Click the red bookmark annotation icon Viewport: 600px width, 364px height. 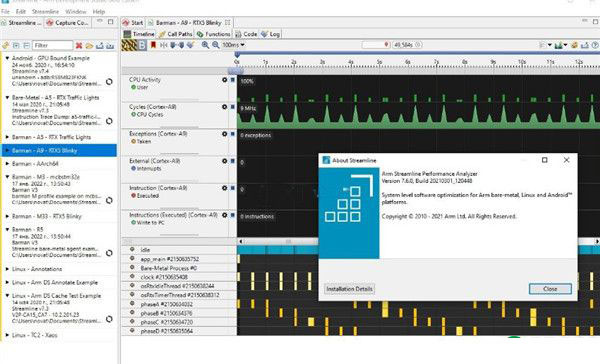click(153, 45)
